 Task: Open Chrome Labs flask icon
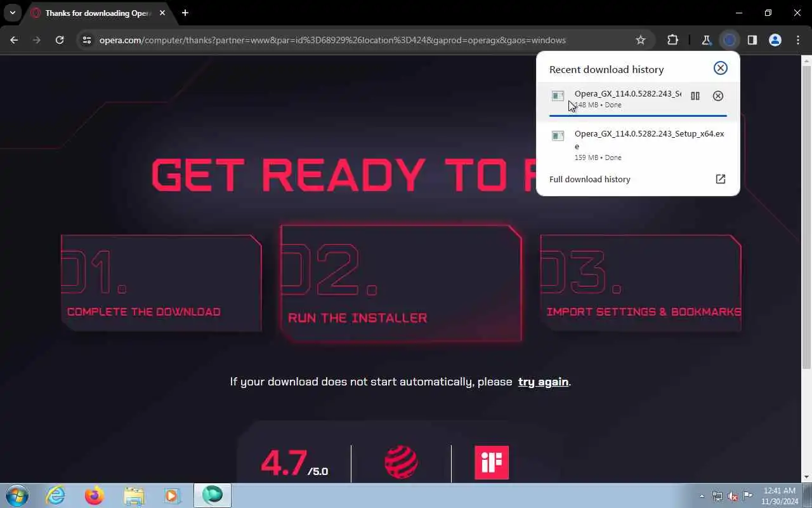click(x=706, y=40)
